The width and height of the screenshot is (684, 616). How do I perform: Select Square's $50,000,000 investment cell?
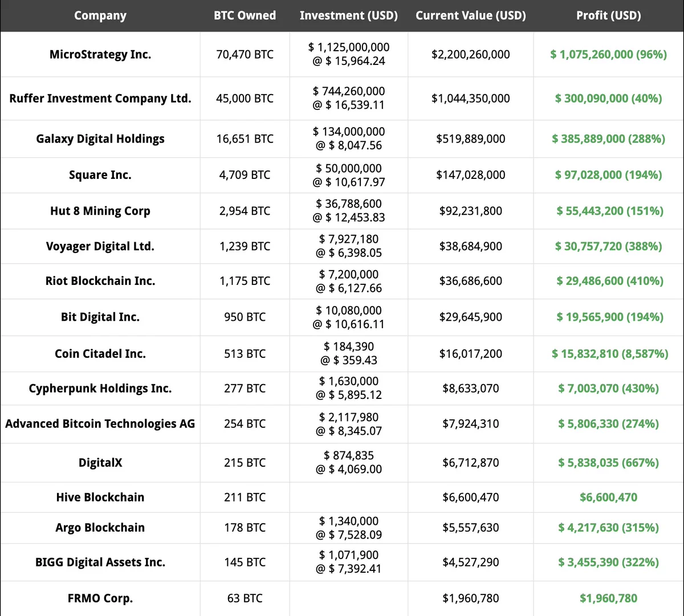pos(349,175)
